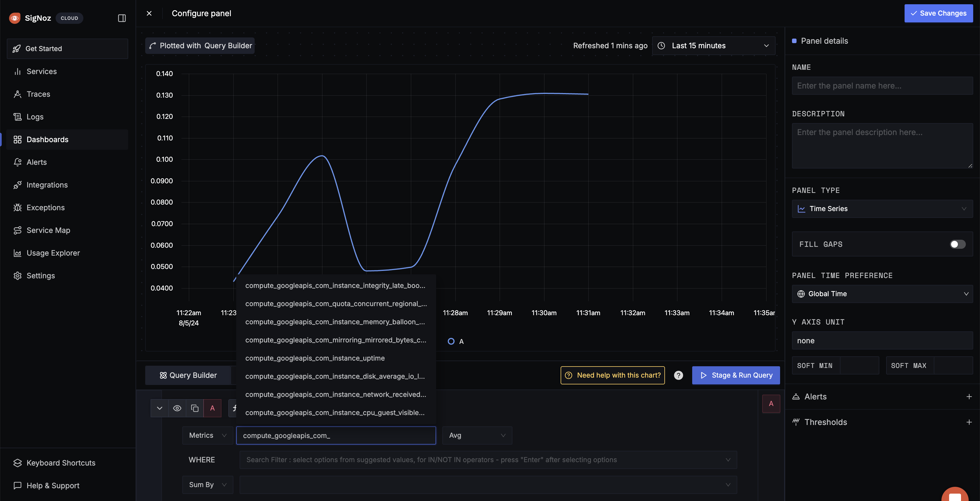This screenshot has width=980, height=501.
Task: Click the Soft Min input
Action: pyautogui.click(x=859, y=365)
